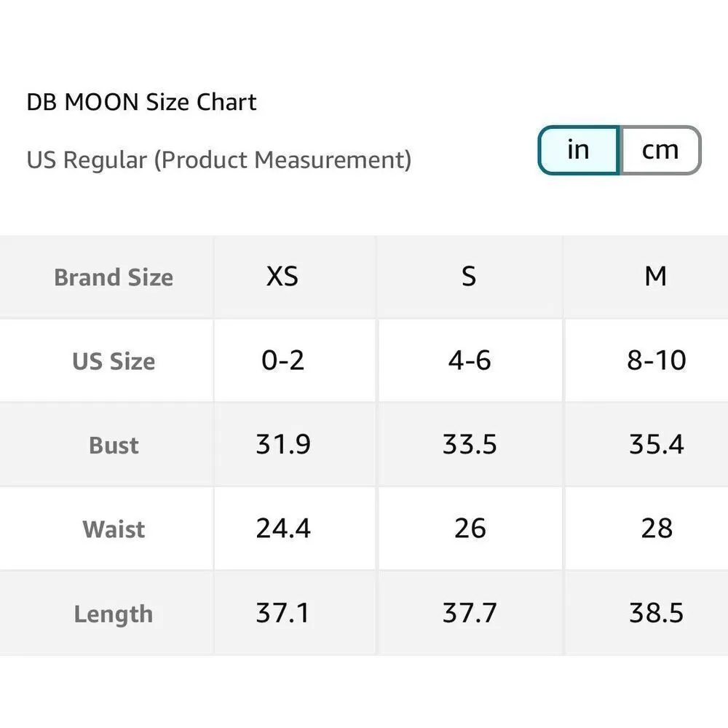Select the M column header
This screenshot has width=728, height=728.
pos(656,277)
